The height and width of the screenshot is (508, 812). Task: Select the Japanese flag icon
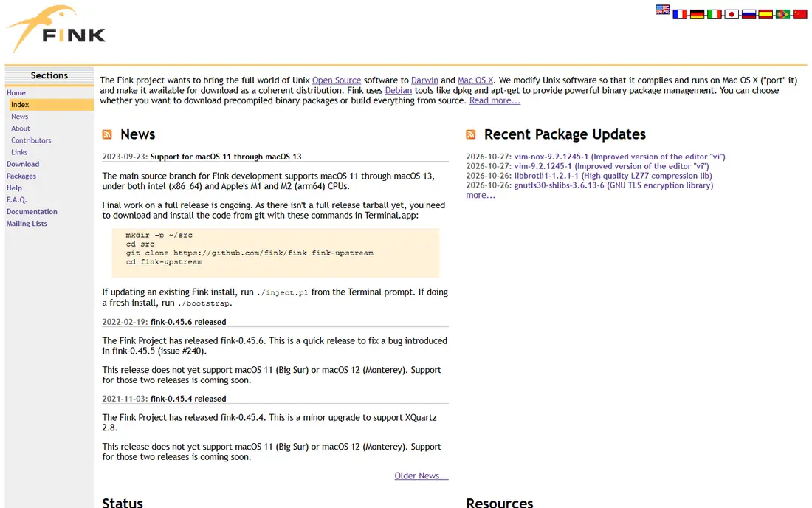coord(732,15)
